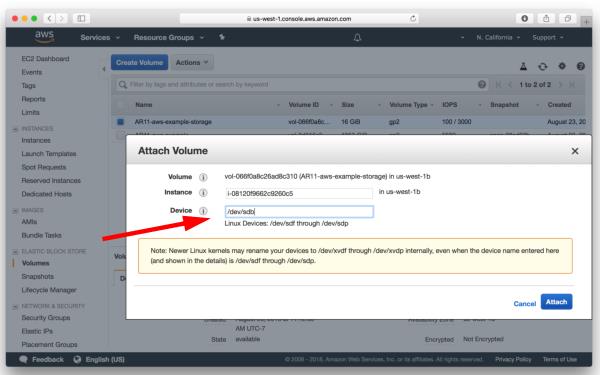Viewport: 600px width, 375px height.
Task: Toggle the select-all checkbox in table header
Action: click(x=121, y=104)
